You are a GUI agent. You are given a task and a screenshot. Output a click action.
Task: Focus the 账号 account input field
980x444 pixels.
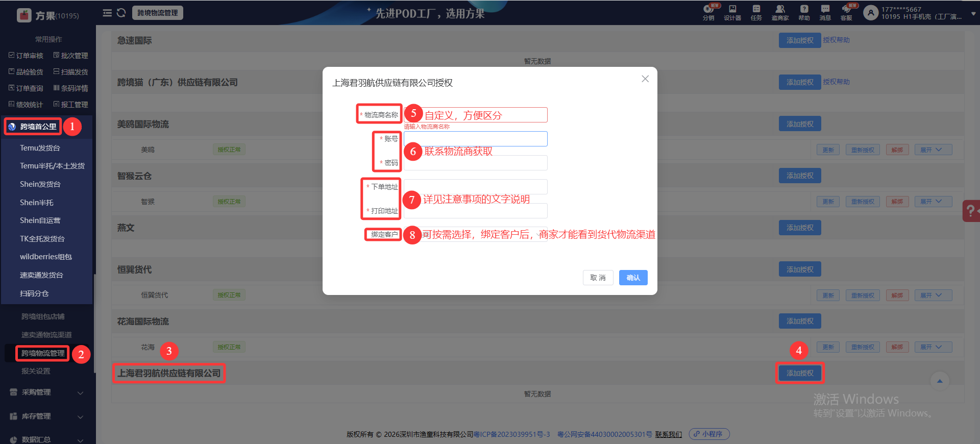(476, 139)
